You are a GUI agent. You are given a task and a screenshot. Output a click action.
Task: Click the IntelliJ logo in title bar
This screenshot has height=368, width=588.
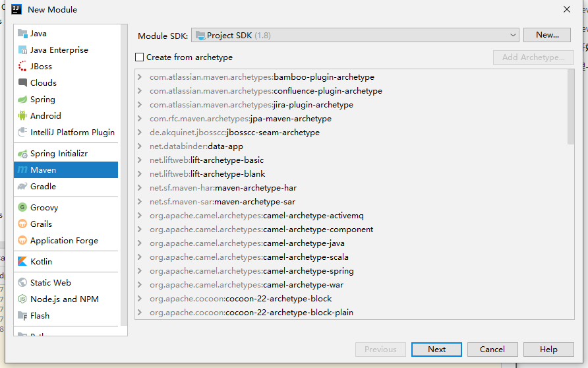pyautogui.click(x=16, y=9)
